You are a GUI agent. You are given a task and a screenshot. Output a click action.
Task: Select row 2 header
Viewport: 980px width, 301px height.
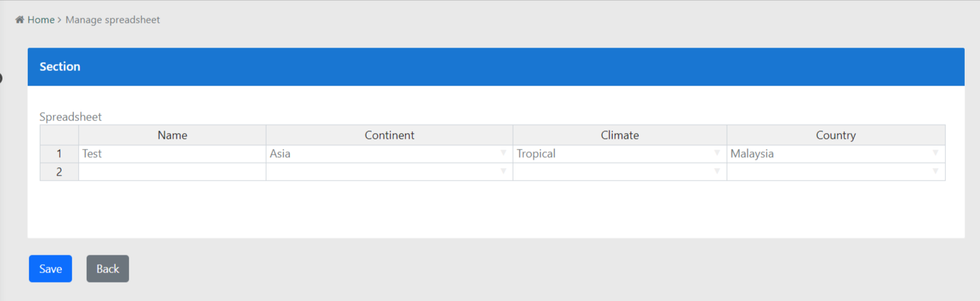pyautogui.click(x=60, y=171)
